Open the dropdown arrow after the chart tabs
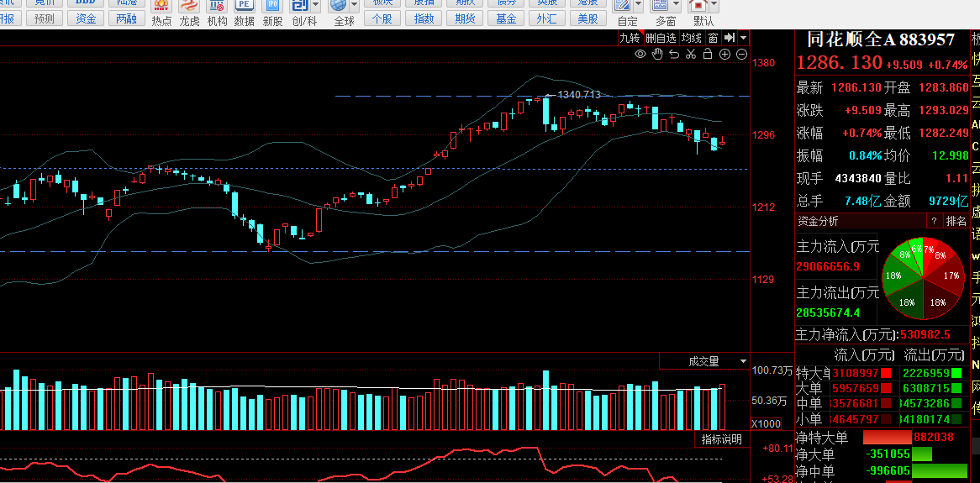Screen dimensions: 980x483 coord(743,38)
